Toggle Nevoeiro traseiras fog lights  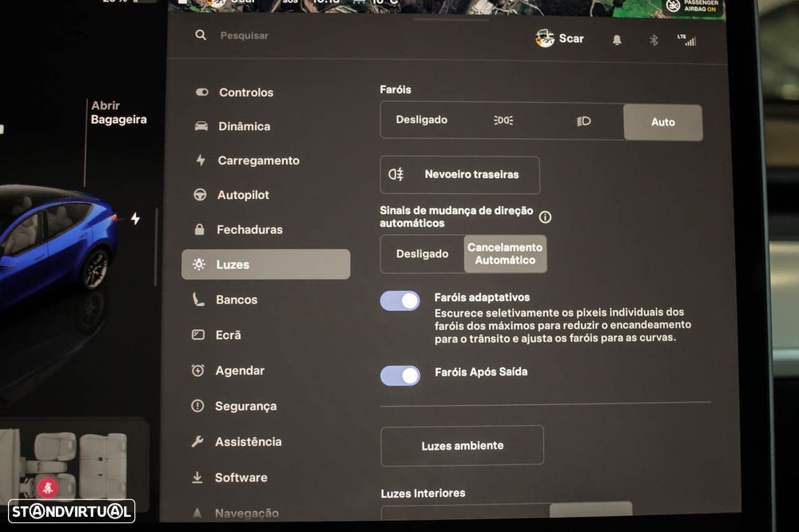click(459, 175)
